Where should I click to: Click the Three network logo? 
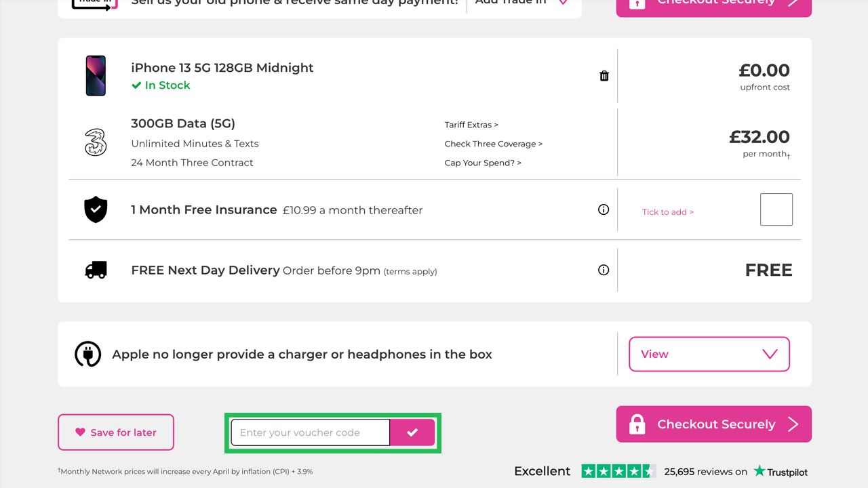(96, 142)
